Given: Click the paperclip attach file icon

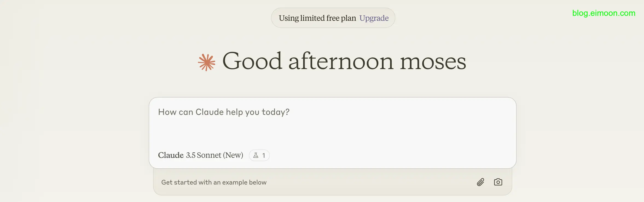Looking at the screenshot, I should [480, 182].
